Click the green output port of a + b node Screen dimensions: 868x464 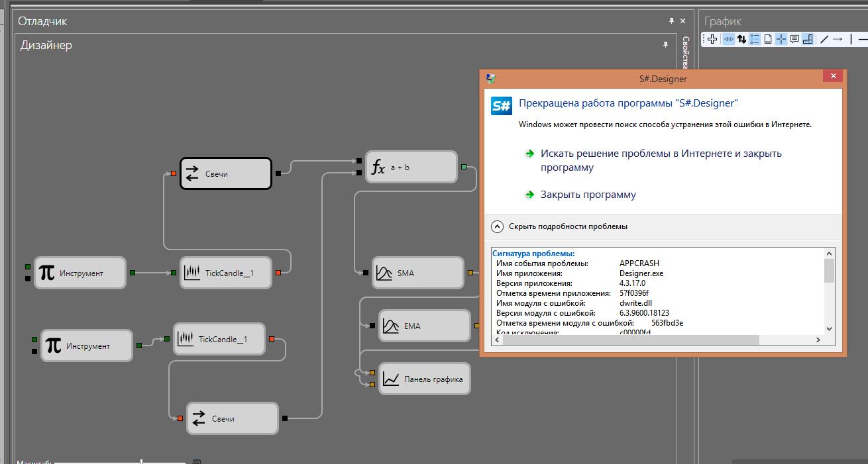464,167
